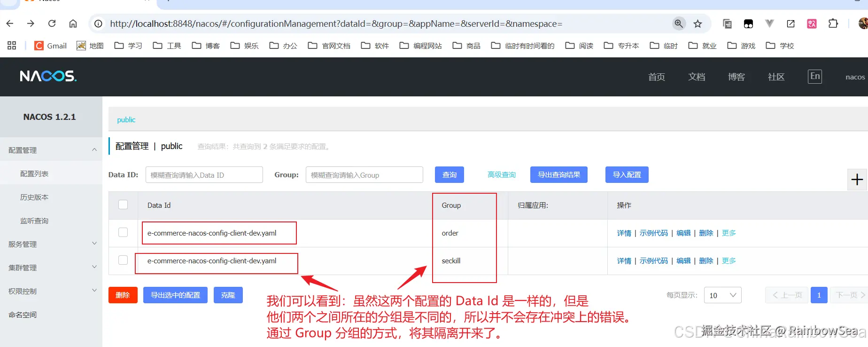Viewport: 868px width, 347px height.
Task: Focus the Group search field
Action: point(364,174)
